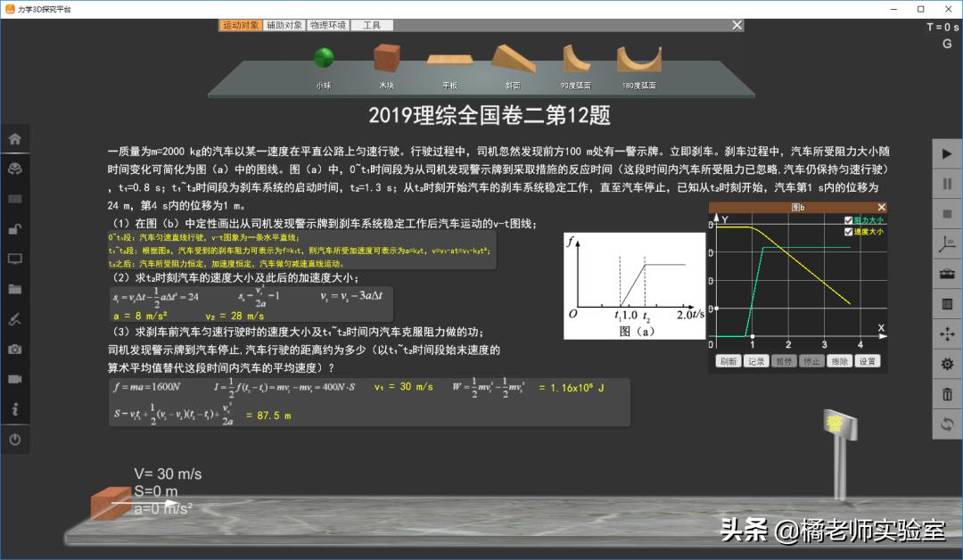Click the settings gear in the right sidebar
This screenshot has width=963, height=560.
point(947,364)
